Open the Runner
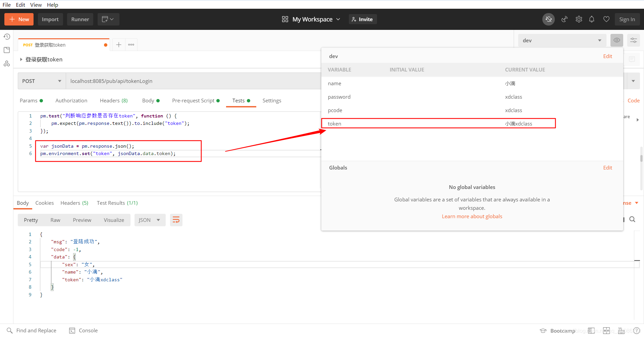 (80, 19)
